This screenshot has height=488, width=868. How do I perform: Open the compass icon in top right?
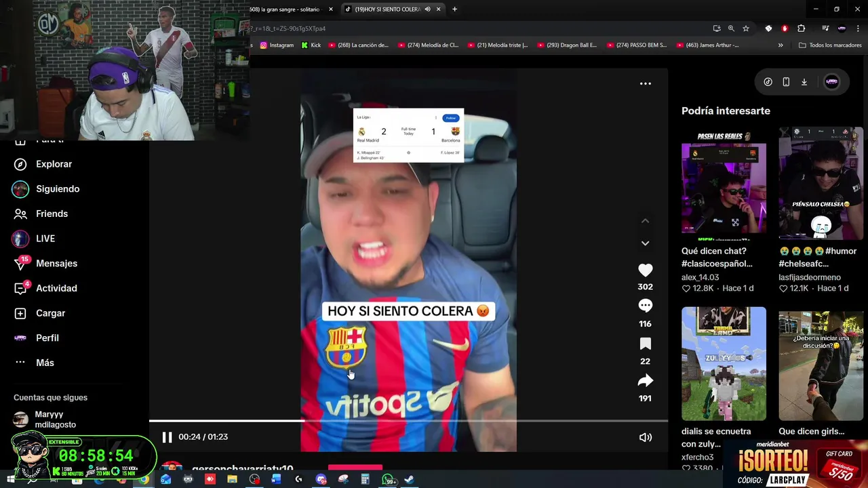[x=768, y=82]
